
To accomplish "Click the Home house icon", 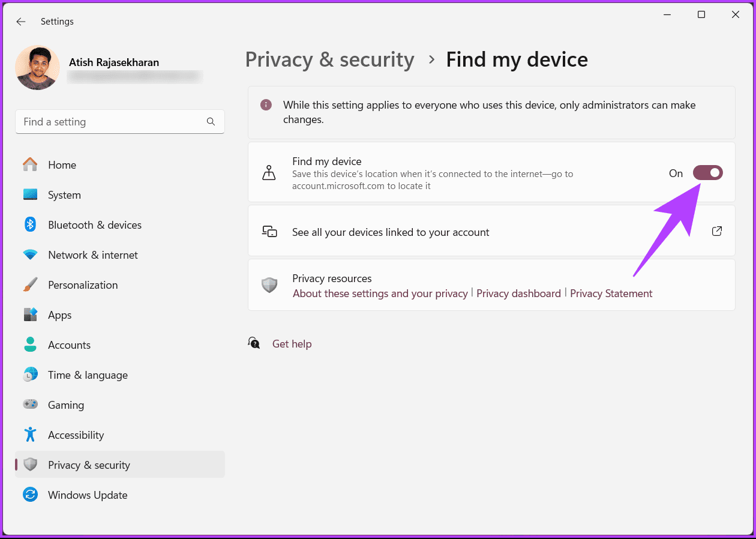I will (30, 164).
